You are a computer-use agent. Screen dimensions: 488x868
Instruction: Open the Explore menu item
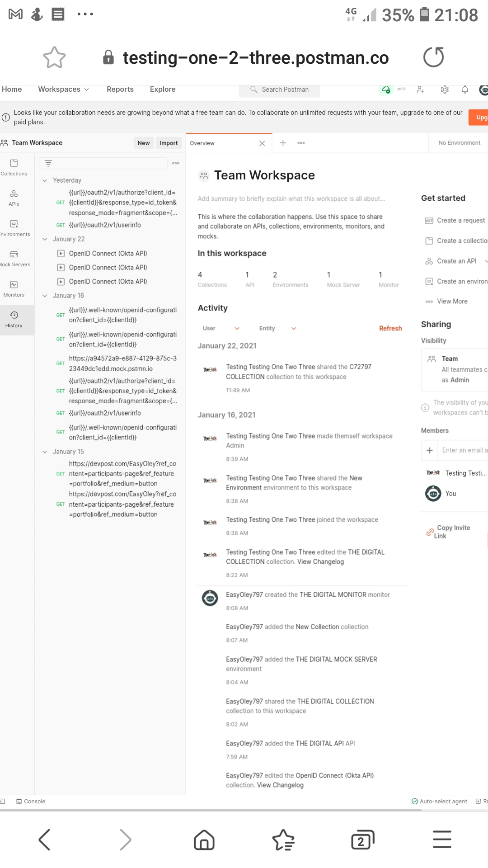point(163,90)
